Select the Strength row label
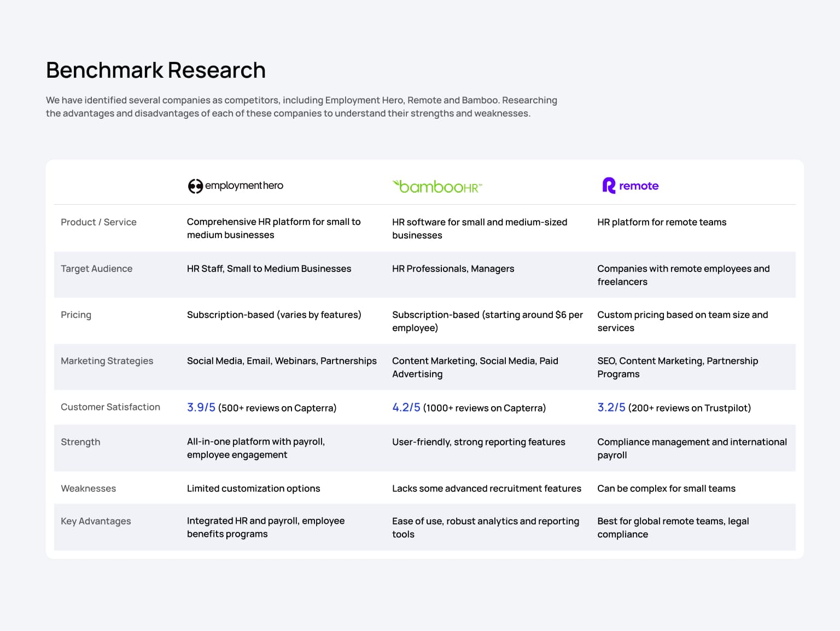840x631 pixels. [x=80, y=442]
